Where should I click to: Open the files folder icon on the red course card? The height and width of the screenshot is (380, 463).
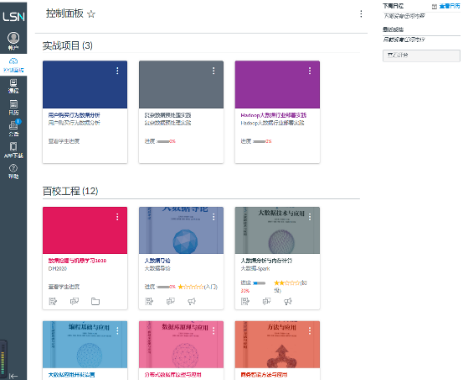95,301
